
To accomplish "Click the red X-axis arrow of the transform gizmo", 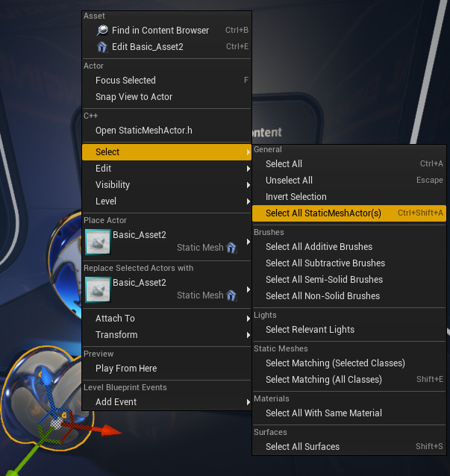I will (111, 430).
